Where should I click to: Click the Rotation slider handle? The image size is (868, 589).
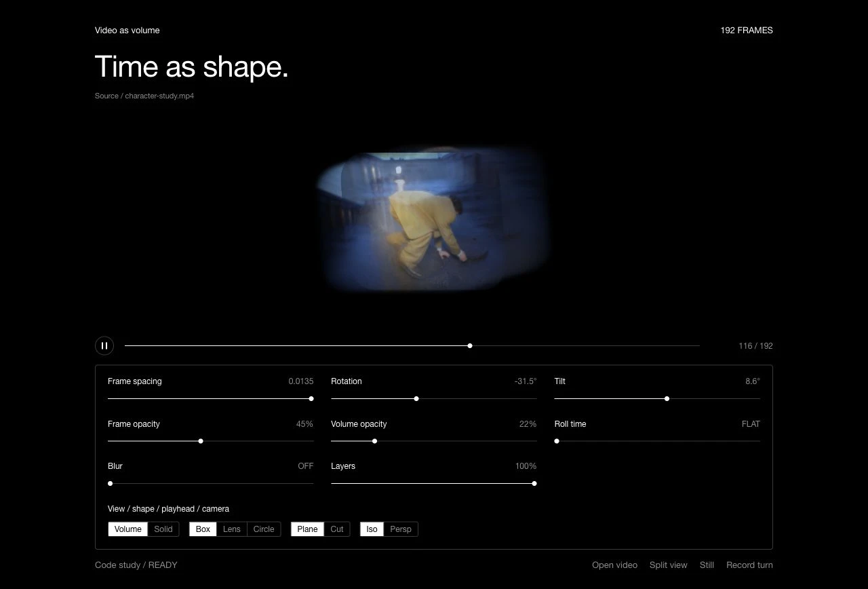pos(416,399)
